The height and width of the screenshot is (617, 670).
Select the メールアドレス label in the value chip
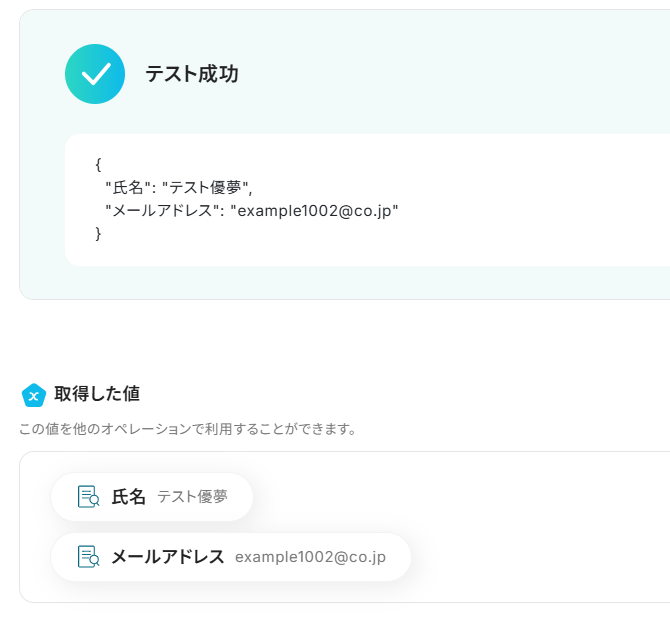tap(167, 557)
